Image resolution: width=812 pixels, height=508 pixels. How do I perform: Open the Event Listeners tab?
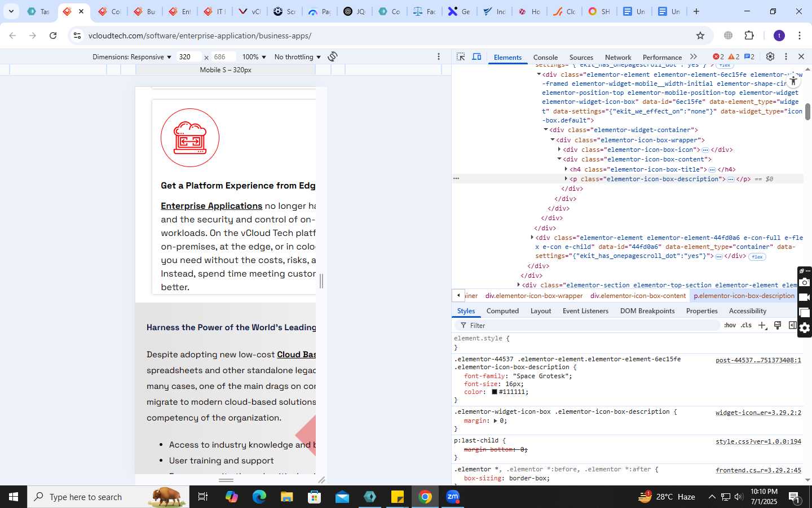point(585,311)
